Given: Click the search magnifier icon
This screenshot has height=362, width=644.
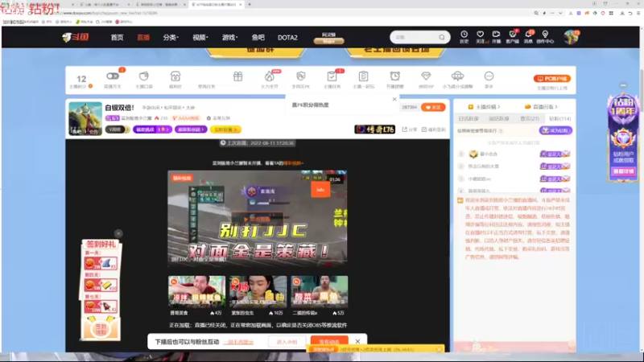Looking at the screenshot, I should pyautogui.click(x=441, y=37).
